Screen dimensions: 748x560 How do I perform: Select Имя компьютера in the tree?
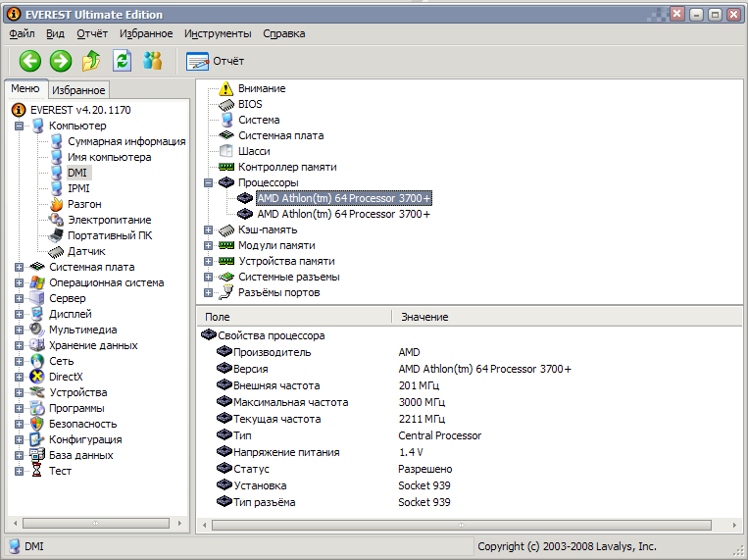(x=109, y=158)
